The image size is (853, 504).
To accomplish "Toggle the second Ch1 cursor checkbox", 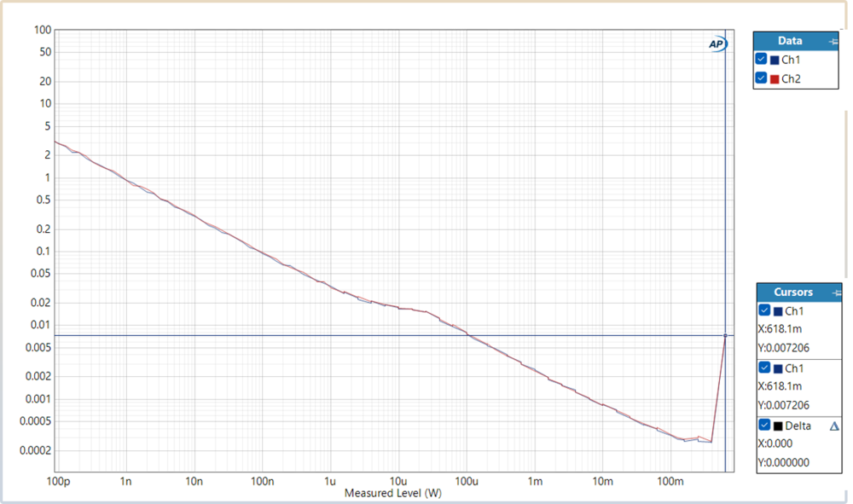I will (x=764, y=368).
